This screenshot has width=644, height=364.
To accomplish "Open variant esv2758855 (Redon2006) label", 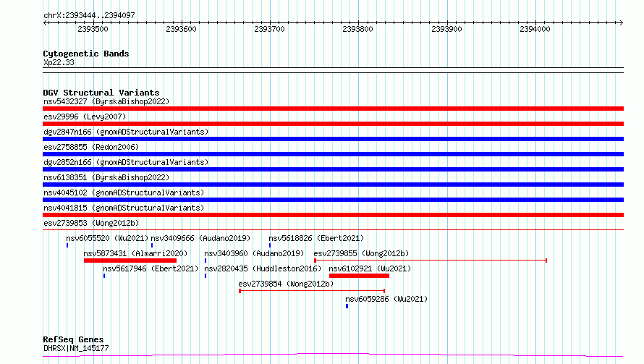I will 91,147.
